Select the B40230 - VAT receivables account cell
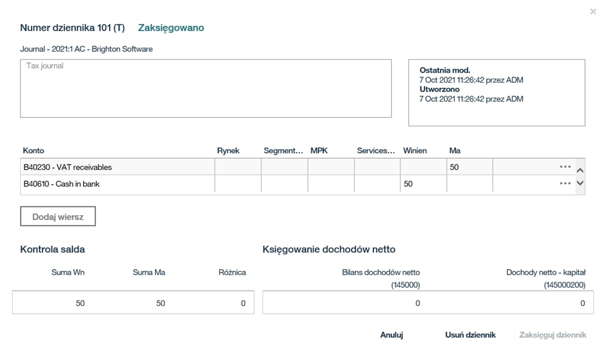 tap(117, 167)
